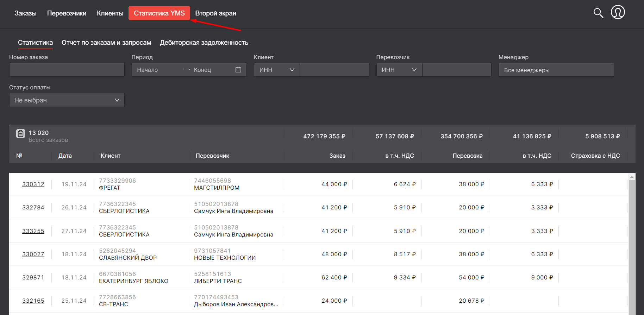Open the Перевозчики menu item
Screen dimensions: 644x315
(x=67, y=13)
